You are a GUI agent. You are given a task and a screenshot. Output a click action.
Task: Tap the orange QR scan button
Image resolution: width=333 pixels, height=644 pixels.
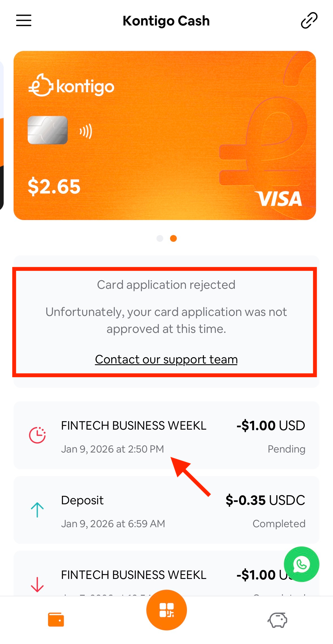click(x=166, y=610)
